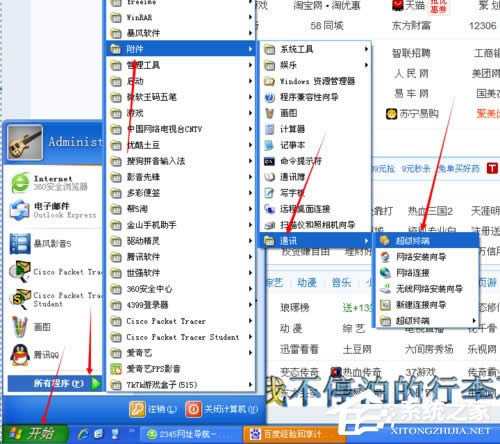Select Cisco Packet Tracer Student folder

click(x=180, y=337)
